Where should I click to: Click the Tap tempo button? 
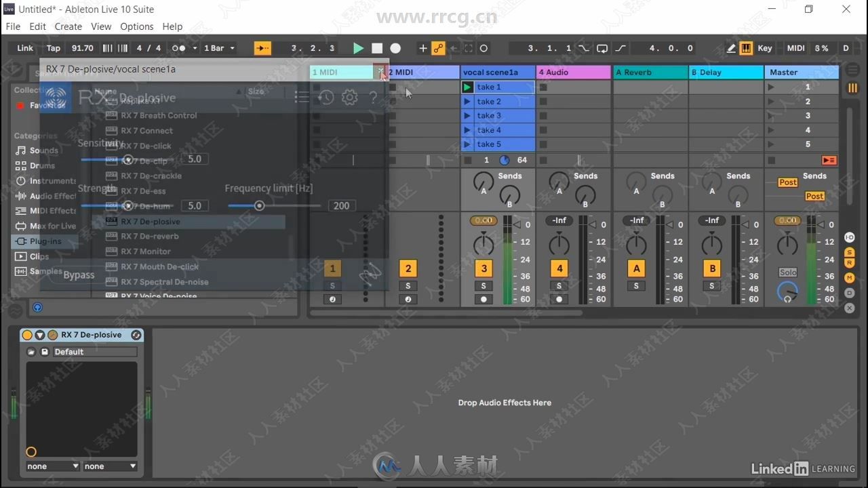point(54,48)
